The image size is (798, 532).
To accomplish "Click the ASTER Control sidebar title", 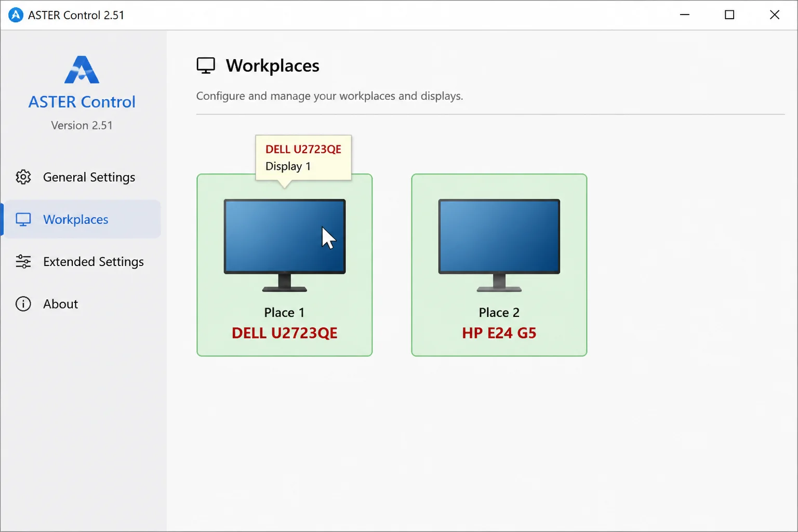I will pos(82,102).
